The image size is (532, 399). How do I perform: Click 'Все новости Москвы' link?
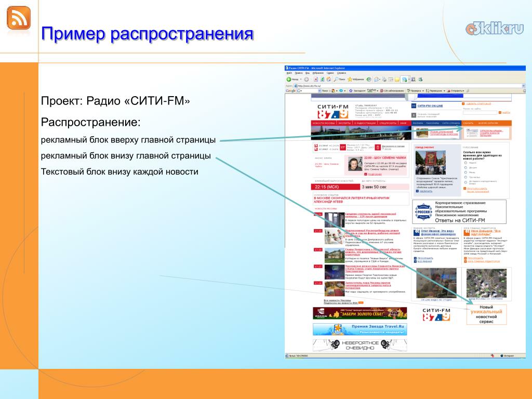point(337,300)
